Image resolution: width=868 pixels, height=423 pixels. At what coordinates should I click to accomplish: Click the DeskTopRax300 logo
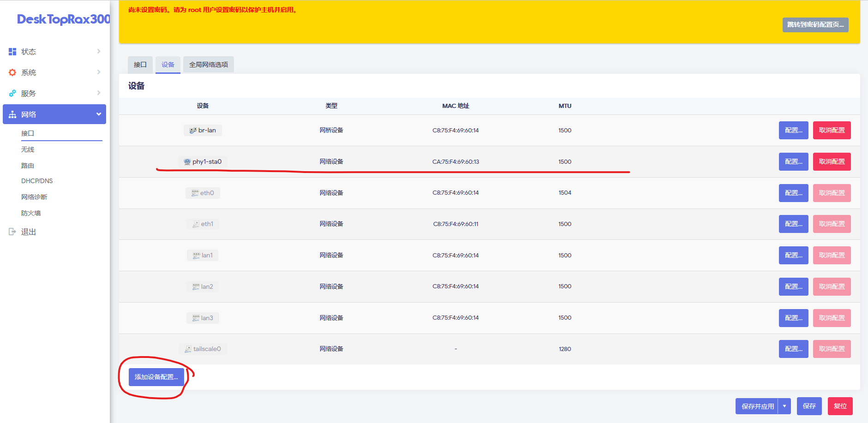point(64,19)
